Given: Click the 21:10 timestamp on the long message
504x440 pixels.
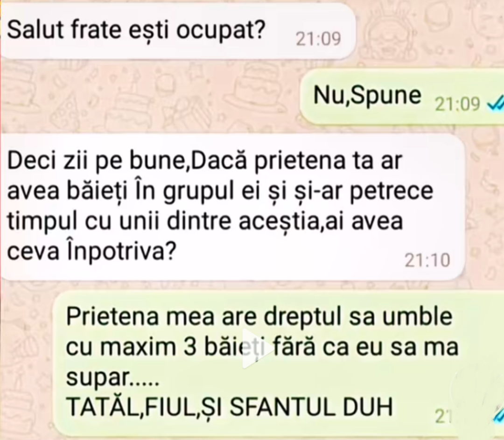Looking at the screenshot, I should point(427,260).
